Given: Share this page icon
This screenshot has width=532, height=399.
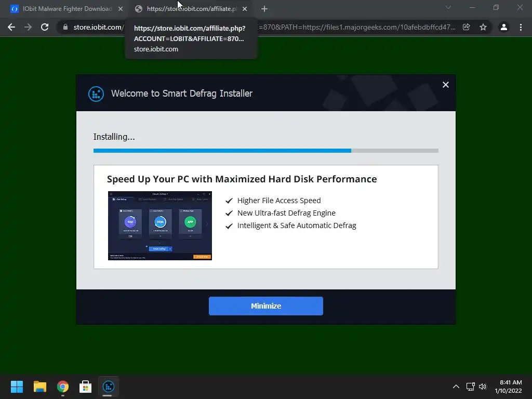Looking at the screenshot, I should tap(467, 27).
